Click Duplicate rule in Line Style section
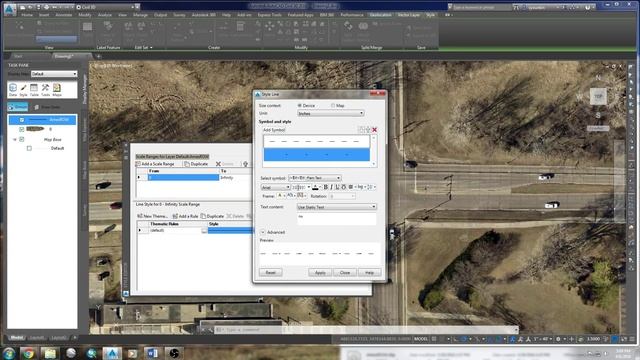The image size is (640, 360). (x=212, y=216)
